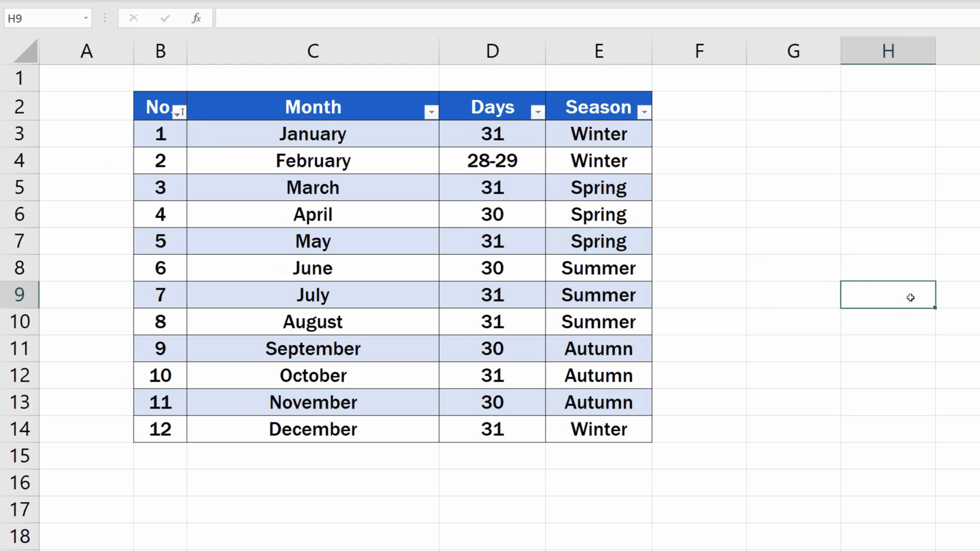Click the Cancel (X) icon beside the formula bar
Screen dimensions: 980x551
[134, 18]
